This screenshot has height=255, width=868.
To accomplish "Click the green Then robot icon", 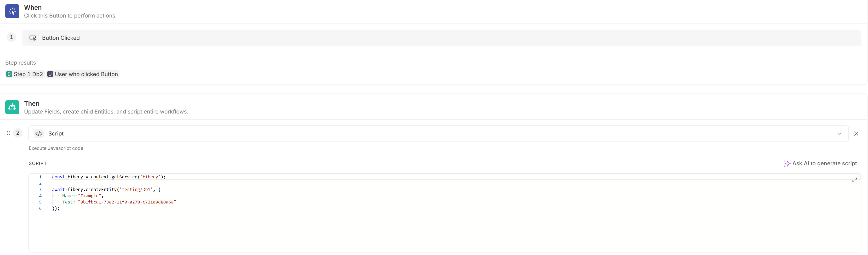I will coord(12,107).
